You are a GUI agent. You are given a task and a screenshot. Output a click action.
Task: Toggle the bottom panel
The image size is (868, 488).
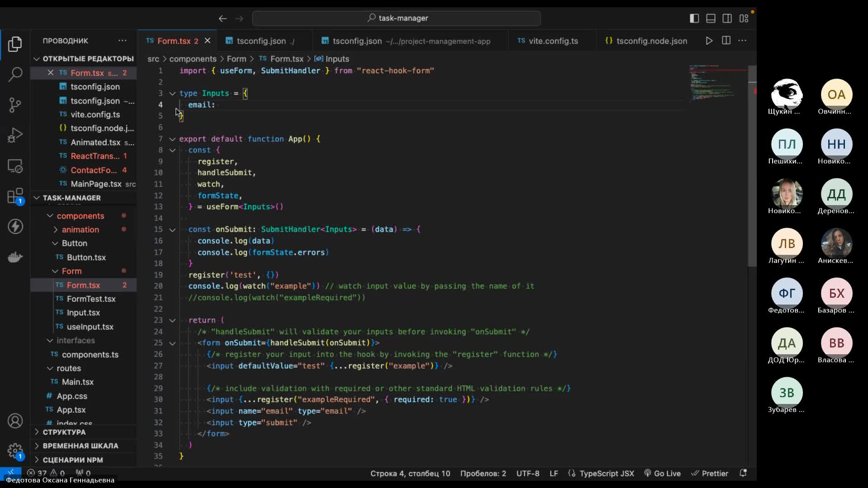coord(711,19)
